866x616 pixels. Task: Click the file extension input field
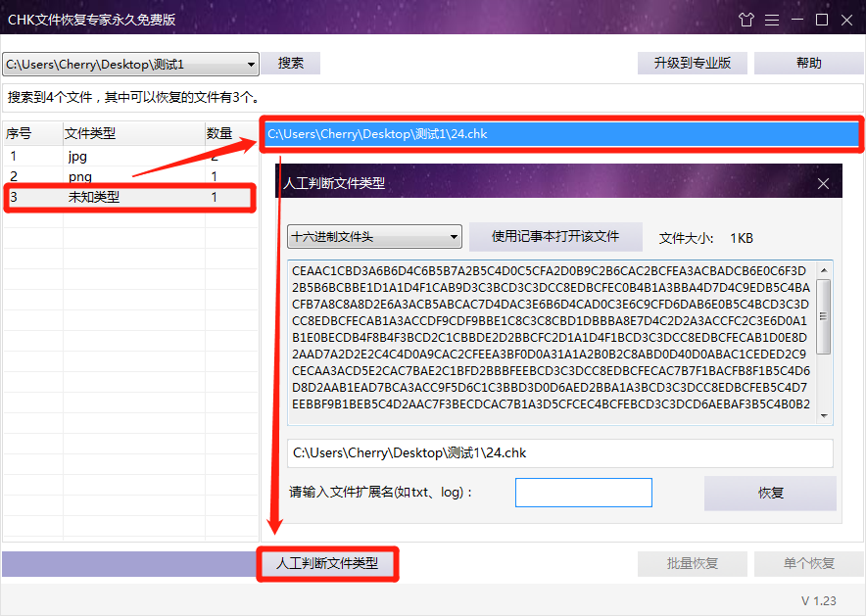(583, 493)
